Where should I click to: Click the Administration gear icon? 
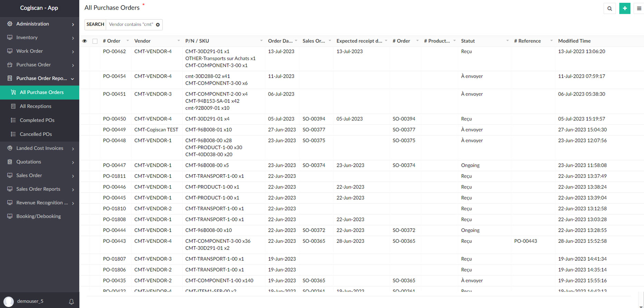pos(10,24)
